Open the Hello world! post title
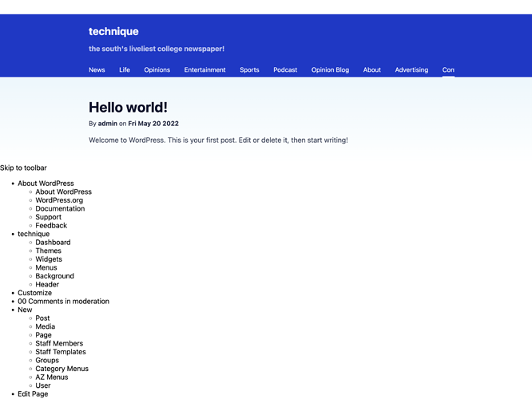This screenshot has width=532, height=399. 128,108
